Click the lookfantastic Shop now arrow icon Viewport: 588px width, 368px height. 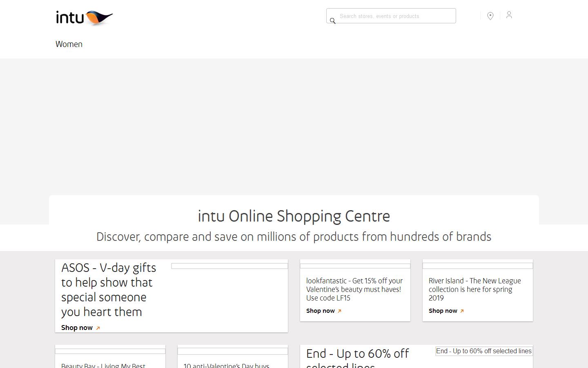(x=340, y=311)
